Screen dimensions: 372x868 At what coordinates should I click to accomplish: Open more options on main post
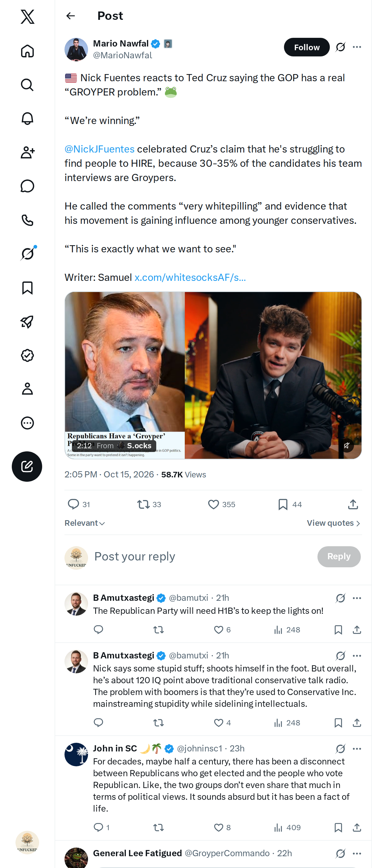357,47
